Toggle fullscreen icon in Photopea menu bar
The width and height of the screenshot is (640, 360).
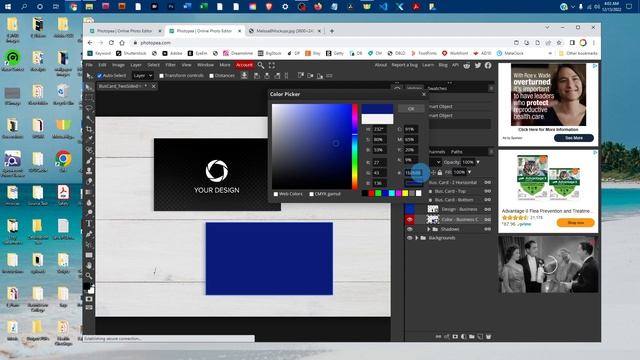(x=272, y=65)
